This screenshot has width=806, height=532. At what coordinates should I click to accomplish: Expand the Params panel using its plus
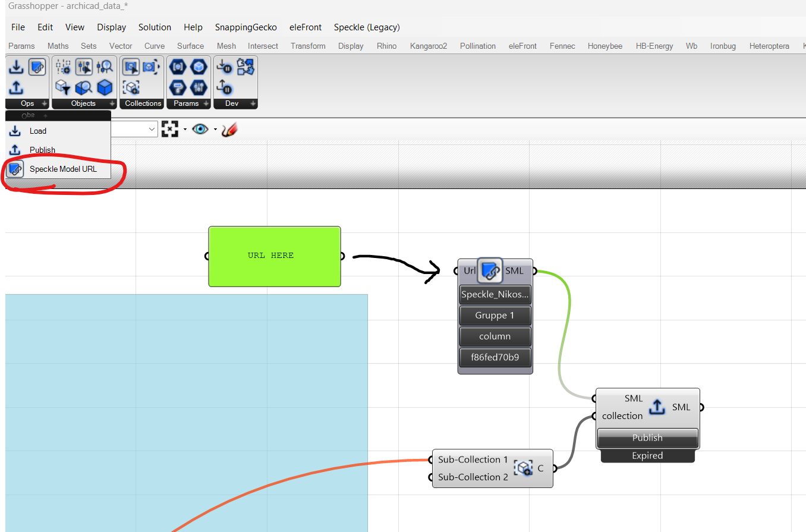(x=206, y=103)
